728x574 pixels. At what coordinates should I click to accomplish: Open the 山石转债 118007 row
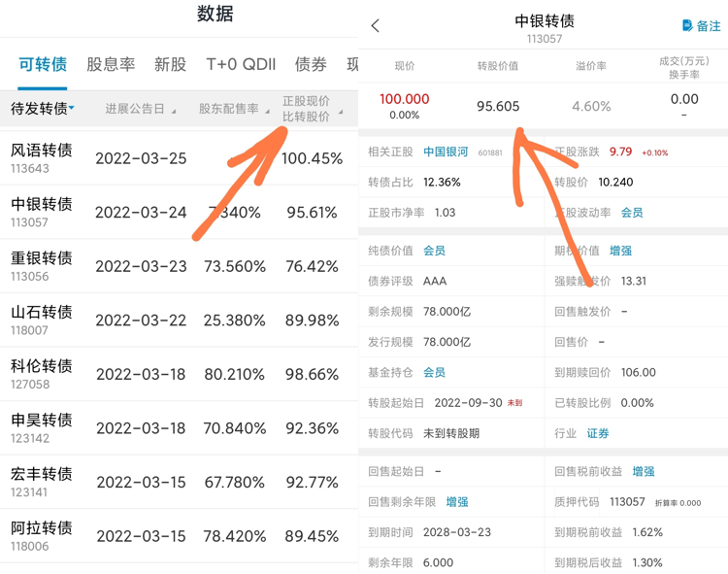coord(180,320)
